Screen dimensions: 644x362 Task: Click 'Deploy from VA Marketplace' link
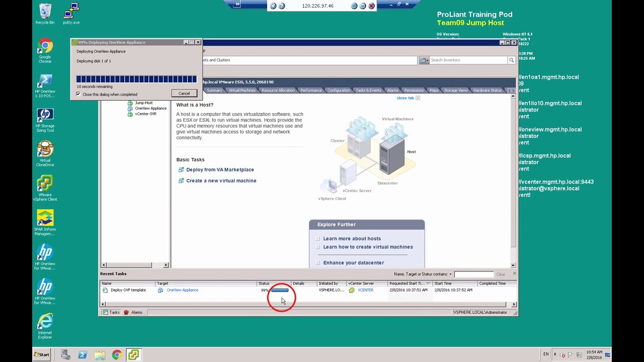pyautogui.click(x=220, y=170)
